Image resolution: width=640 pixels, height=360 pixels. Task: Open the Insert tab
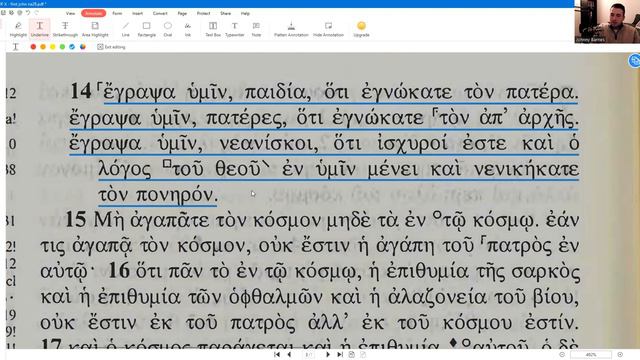(138, 13)
